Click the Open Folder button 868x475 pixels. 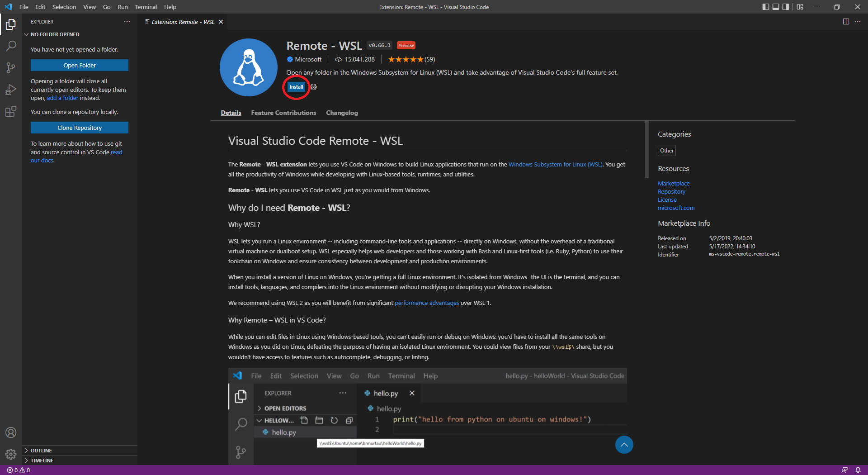point(80,65)
